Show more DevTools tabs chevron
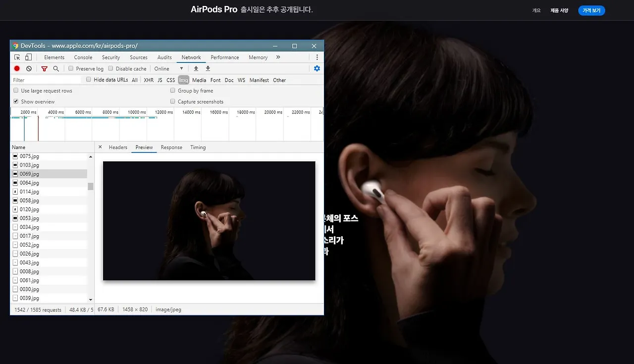 pyautogui.click(x=278, y=57)
